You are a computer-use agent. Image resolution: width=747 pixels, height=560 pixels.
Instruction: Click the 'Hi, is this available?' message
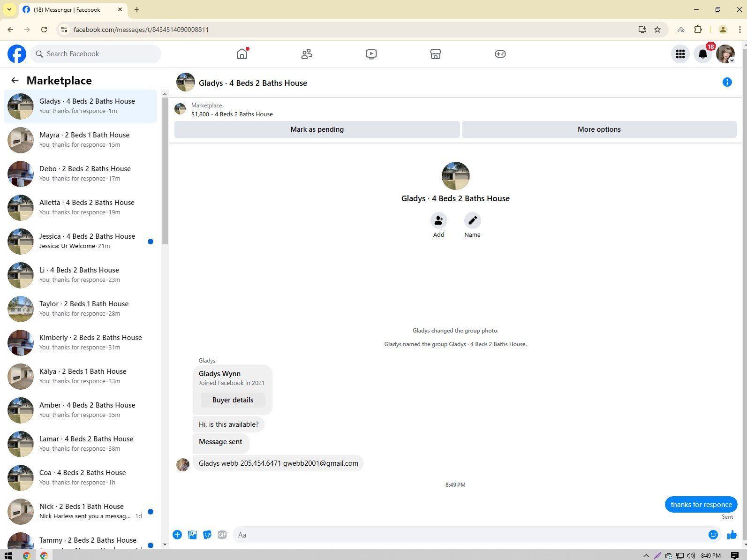click(229, 424)
